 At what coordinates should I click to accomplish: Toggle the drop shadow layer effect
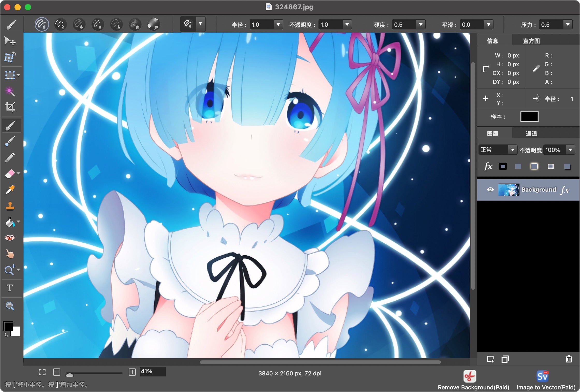tap(567, 166)
